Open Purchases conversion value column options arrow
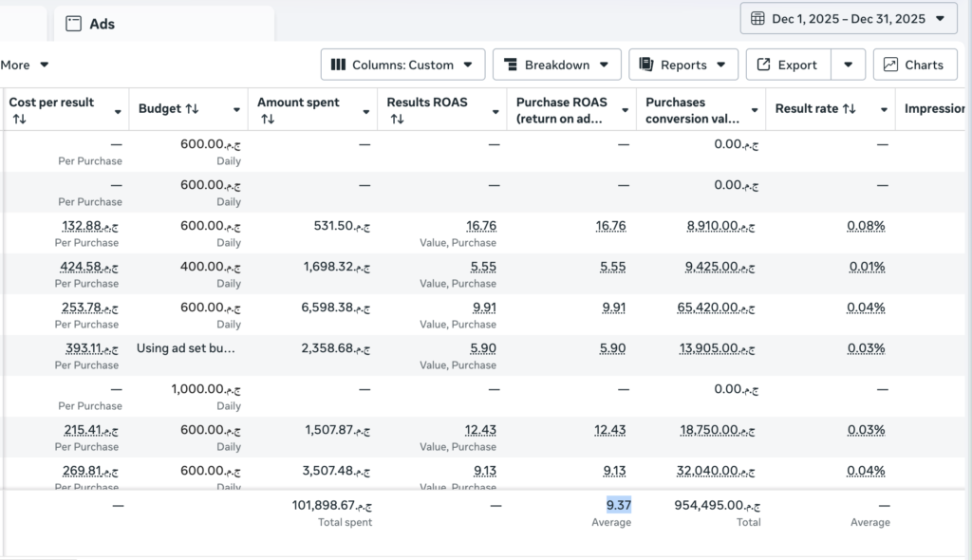 755,110
